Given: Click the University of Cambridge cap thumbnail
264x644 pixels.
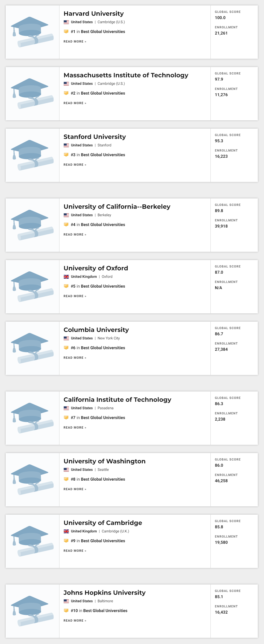Looking at the screenshot, I should 32,541.
